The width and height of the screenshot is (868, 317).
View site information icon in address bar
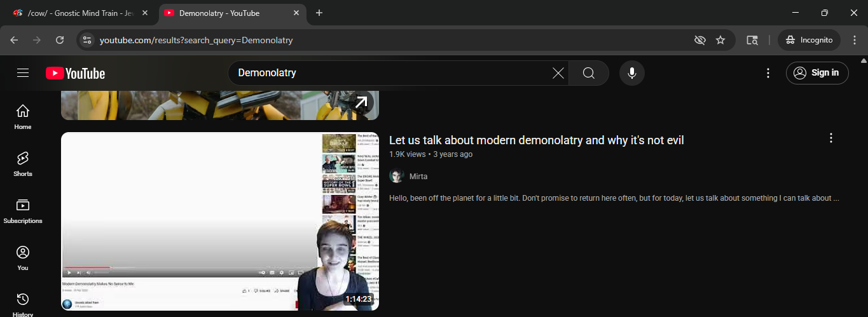click(87, 40)
